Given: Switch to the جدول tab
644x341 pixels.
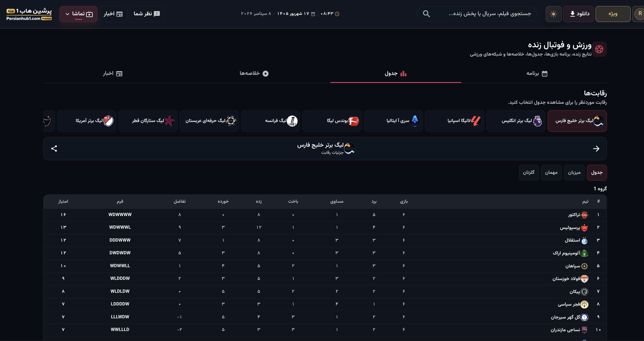Looking at the screenshot, I should tap(396, 74).
